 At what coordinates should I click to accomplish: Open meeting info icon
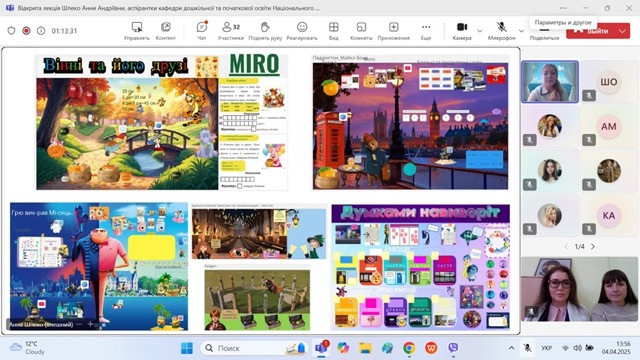point(41,31)
